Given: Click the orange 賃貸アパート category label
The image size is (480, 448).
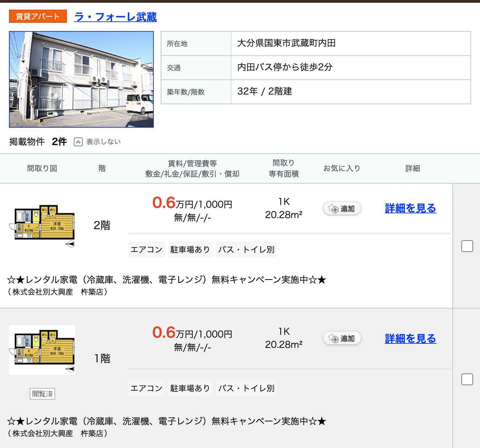Looking at the screenshot, I should pos(38,16).
